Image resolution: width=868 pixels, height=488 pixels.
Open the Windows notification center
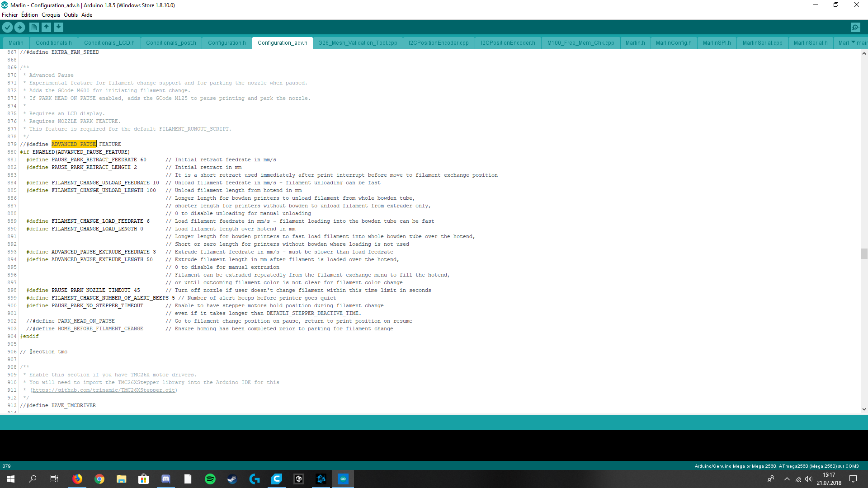(853, 479)
